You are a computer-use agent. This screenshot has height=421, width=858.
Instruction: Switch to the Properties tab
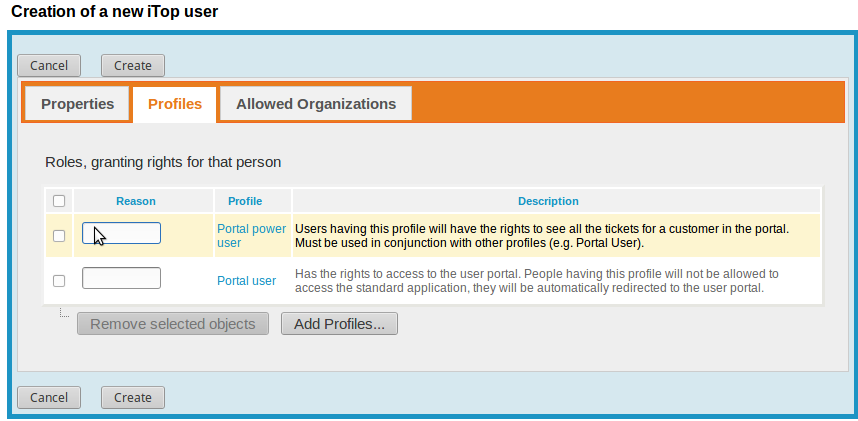coord(77,104)
